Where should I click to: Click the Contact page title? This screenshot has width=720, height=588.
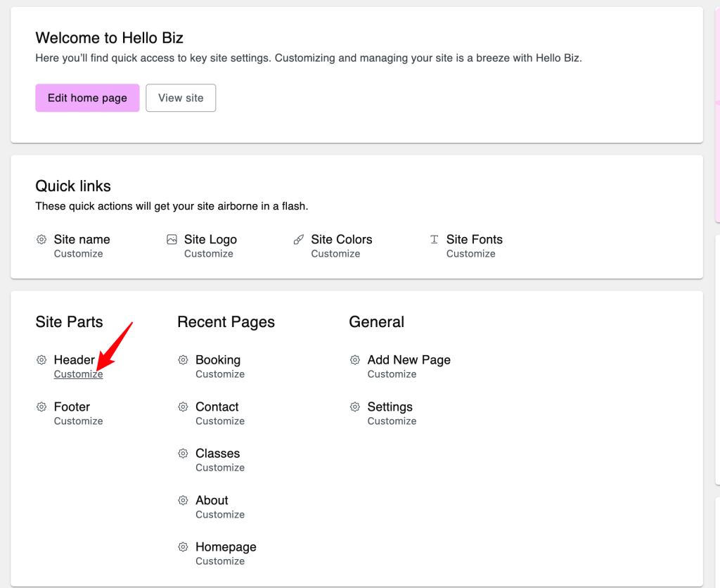coord(217,407)
